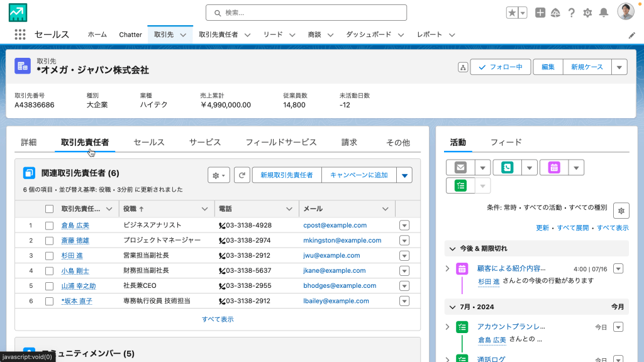Viewport: 644px width, 362px height.
Task: Check the box for 倉島 広美 row
Action: point(49,225)
